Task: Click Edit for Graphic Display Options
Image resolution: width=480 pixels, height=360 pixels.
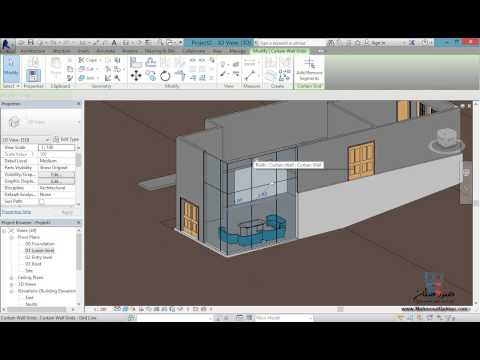Action: (x=56, y=181)
